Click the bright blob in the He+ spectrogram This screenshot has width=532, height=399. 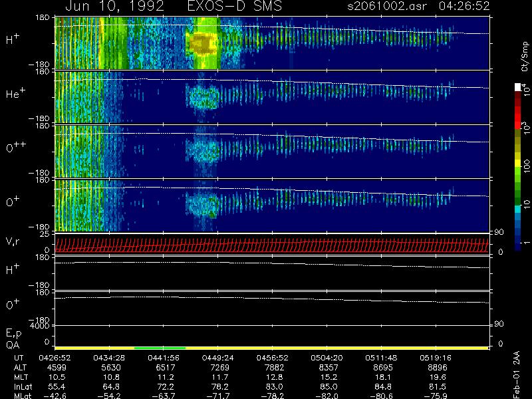pyautogui.click(x=203, y=97)
